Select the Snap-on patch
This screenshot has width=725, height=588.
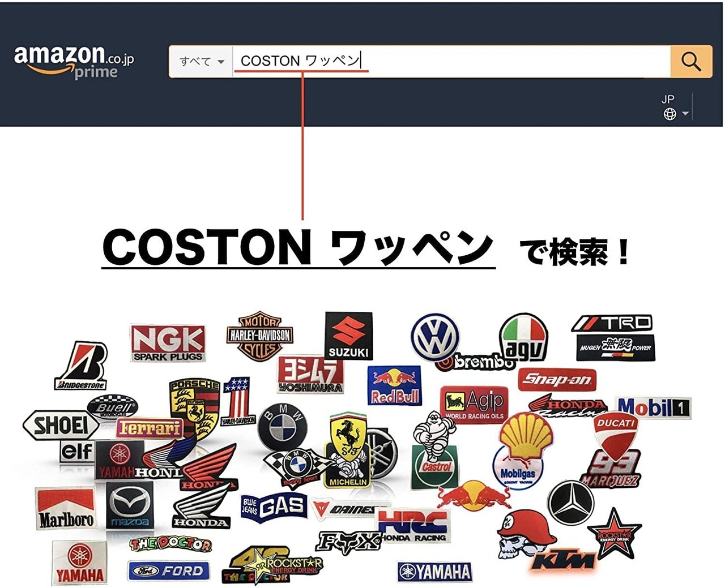[x=557, y=380]
